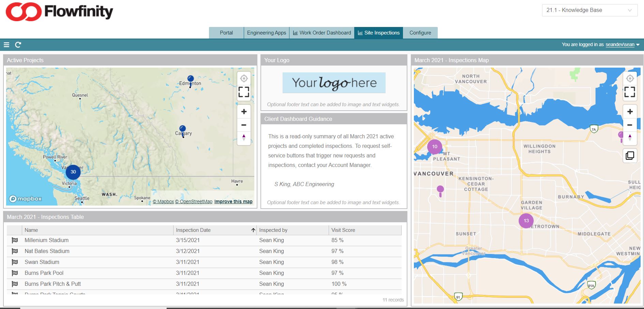
Task: Go to the Configure tab
Action: coord(420,33)
